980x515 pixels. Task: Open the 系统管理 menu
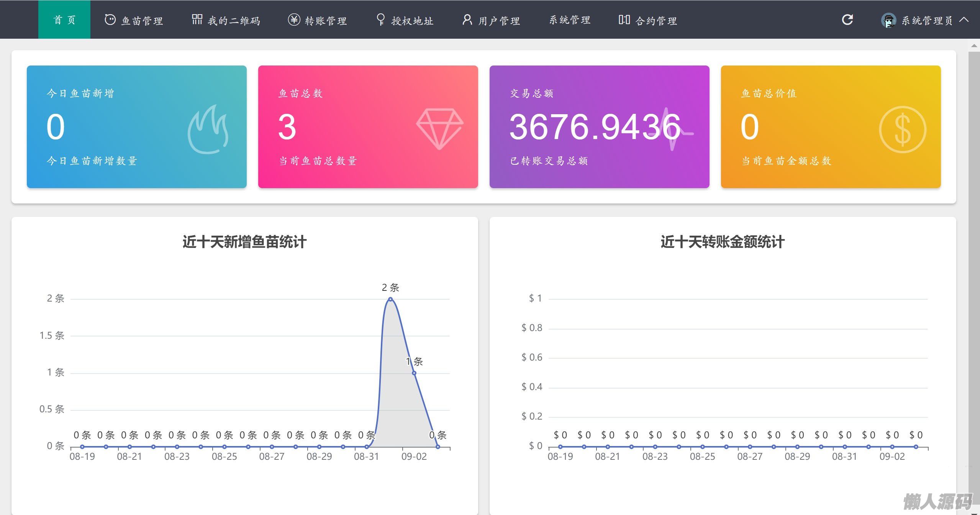pos(570,20)
